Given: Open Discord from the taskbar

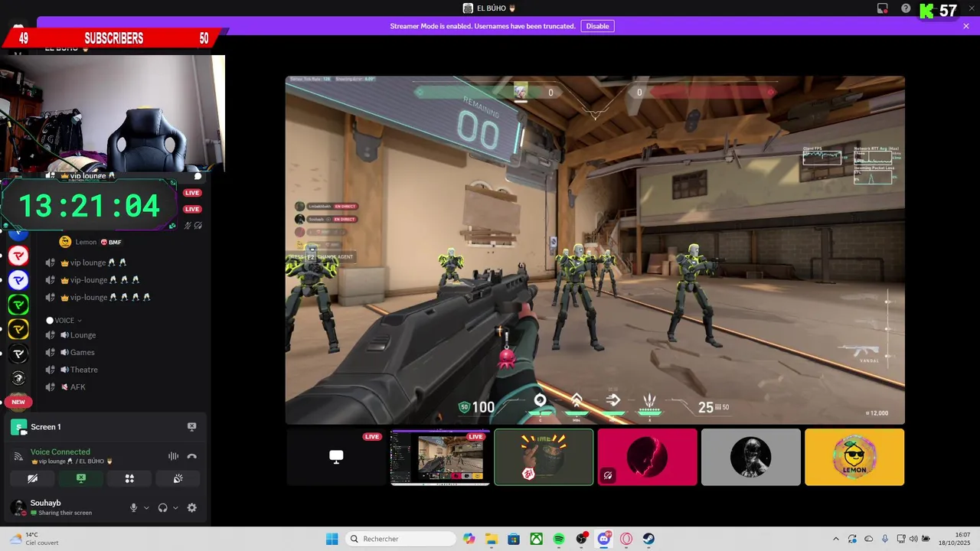Looking at the screenshot, I should (x=604, y=539).
